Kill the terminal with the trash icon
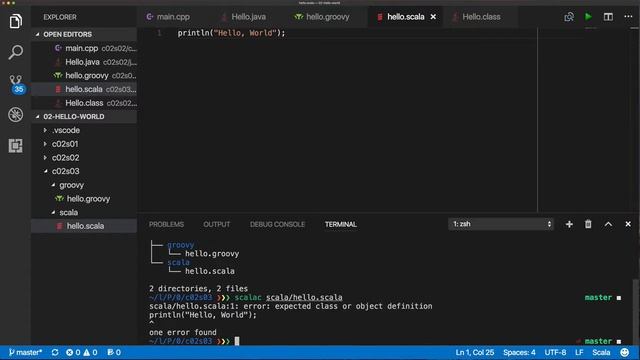 pyautogui.click(x=588, y=224)
